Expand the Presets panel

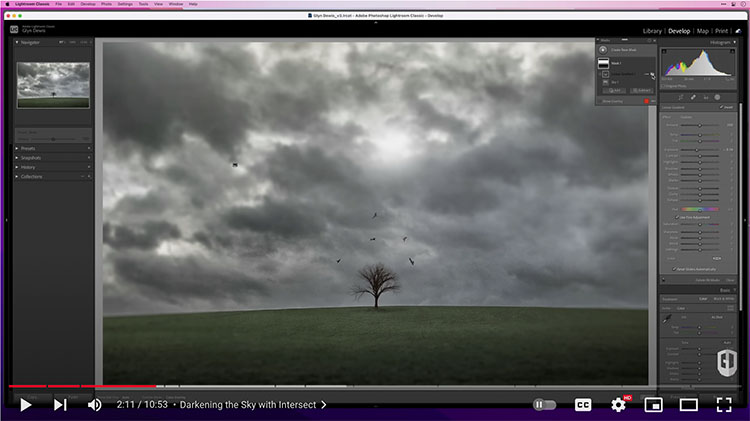click(17, 148)
